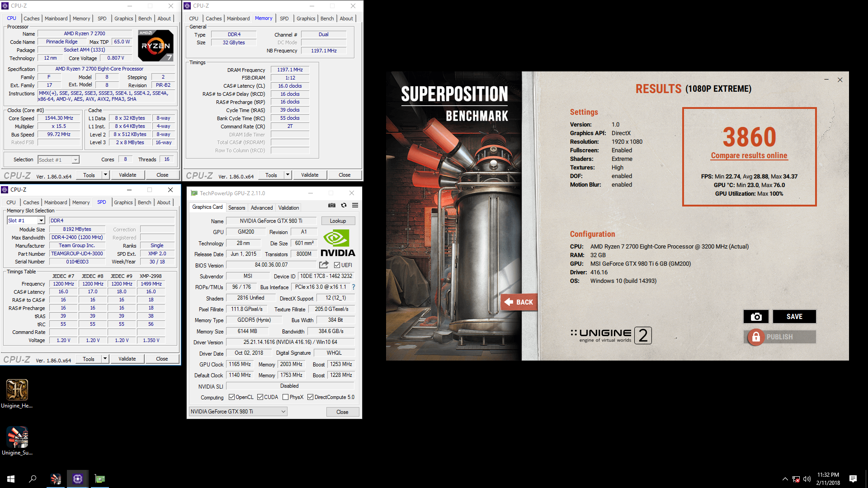868x488 pixels.
Task: Open the Advanced tab in GPU-Z
Action: point(262,208)
